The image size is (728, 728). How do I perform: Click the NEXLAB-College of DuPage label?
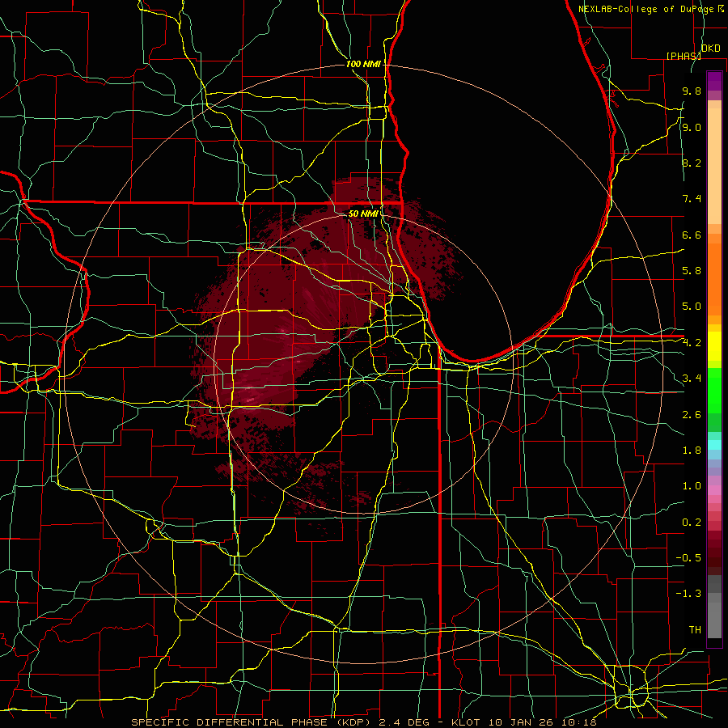click(x=645, y=9)
